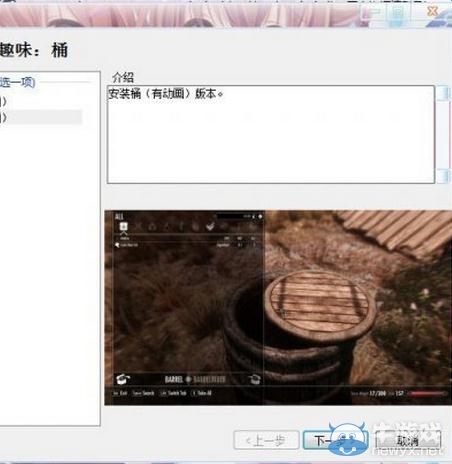Maximize the installer window
Viewport: 452px width, 464px height.
coord(398,13)
